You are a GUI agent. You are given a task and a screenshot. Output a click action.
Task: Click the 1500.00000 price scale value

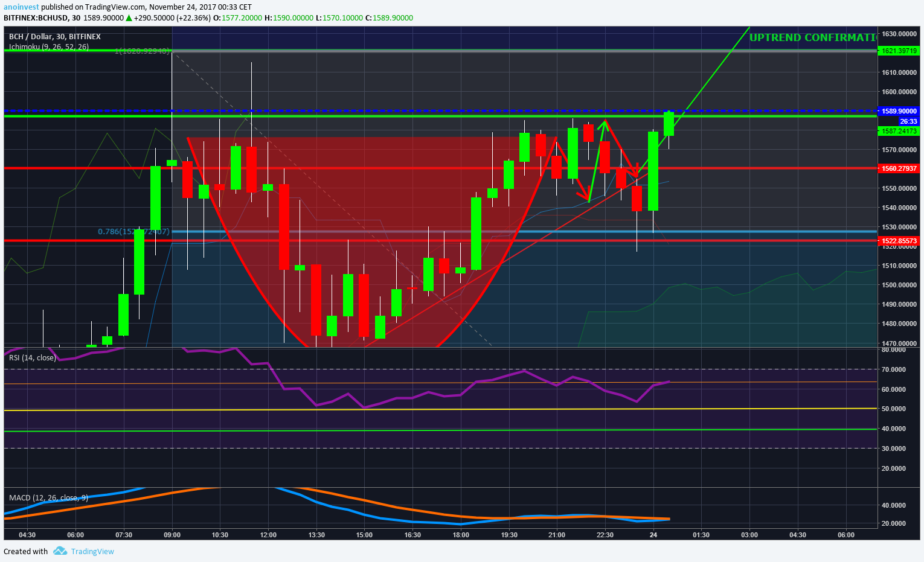(899, 285)
